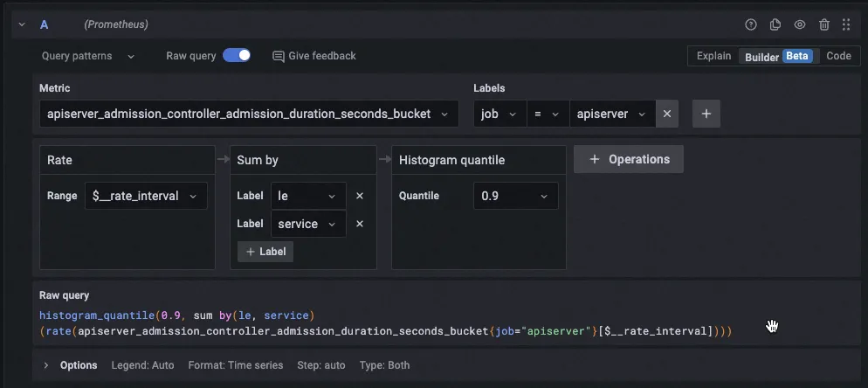Image resolution: width=868 pixels, height=388 pixels.
Task: Delete query A with the trash icon
Action: 823,24
